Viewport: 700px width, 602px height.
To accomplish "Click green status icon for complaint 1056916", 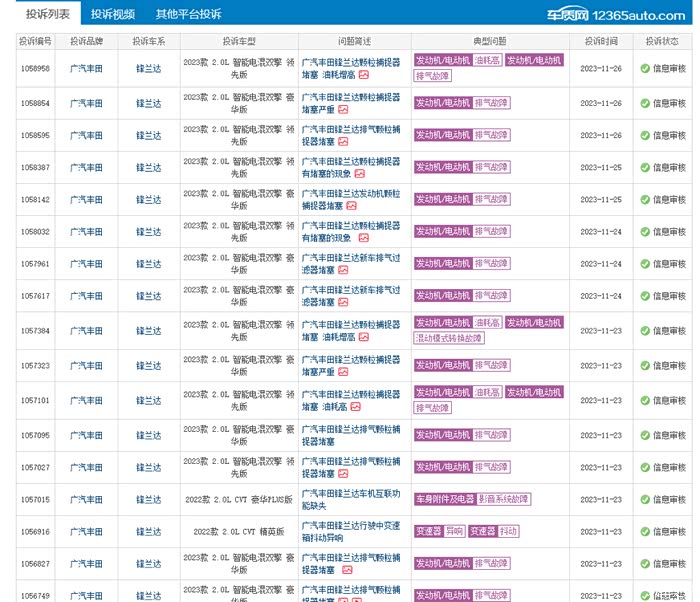I will coord(645,532).
